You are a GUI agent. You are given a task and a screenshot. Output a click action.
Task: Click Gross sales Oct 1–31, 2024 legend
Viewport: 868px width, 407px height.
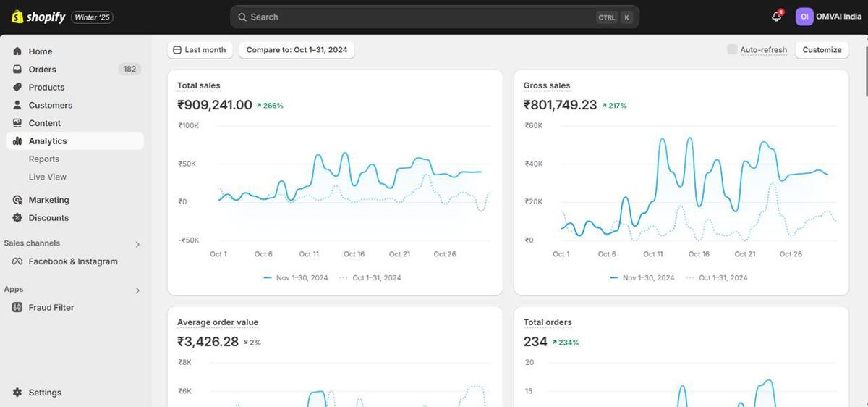pyautogui.click(x=717, y=278)
